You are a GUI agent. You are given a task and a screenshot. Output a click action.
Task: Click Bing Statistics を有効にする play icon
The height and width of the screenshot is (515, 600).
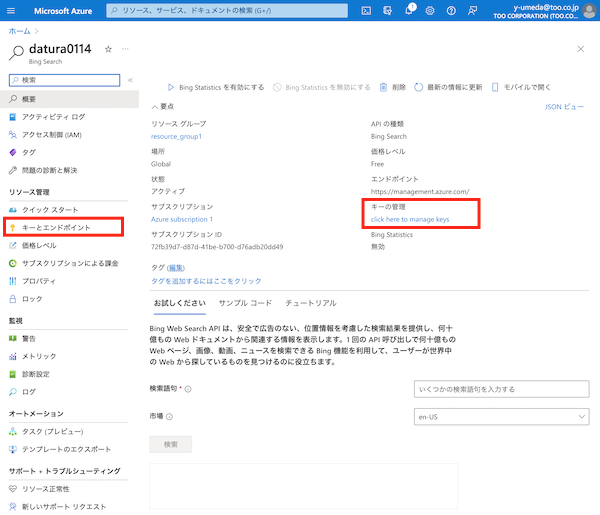(171, 87)
